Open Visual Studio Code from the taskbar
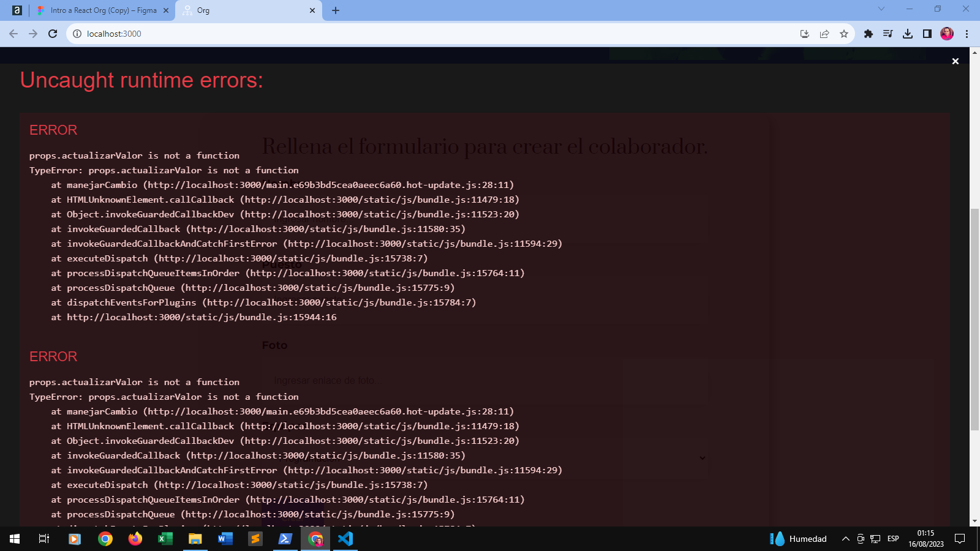This screenshot has height=551, width=980. click(345, 539)
